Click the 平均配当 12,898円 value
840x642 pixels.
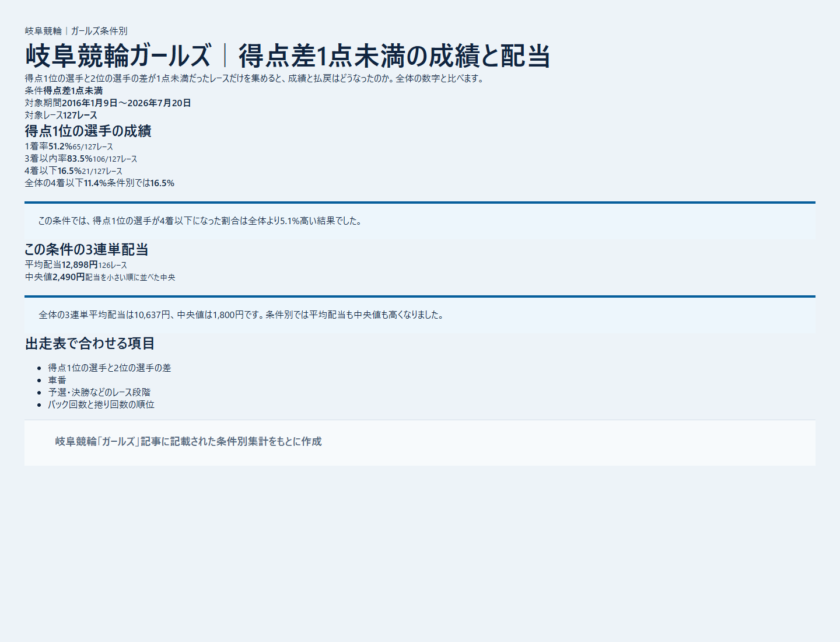click(x=80, y=265)
